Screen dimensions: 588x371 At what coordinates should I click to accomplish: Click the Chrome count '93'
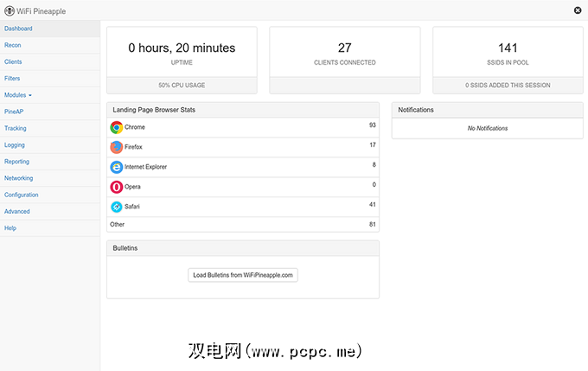[373, 125]
